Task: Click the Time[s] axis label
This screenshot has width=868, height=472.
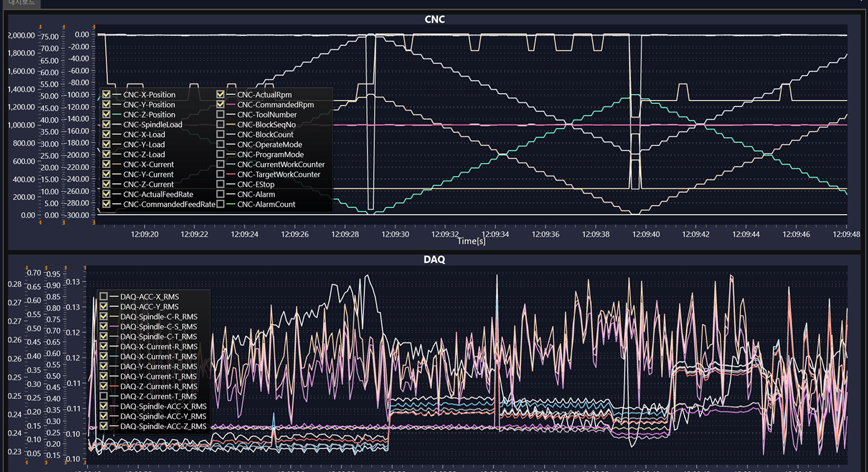Action: (x=471, y=242)
